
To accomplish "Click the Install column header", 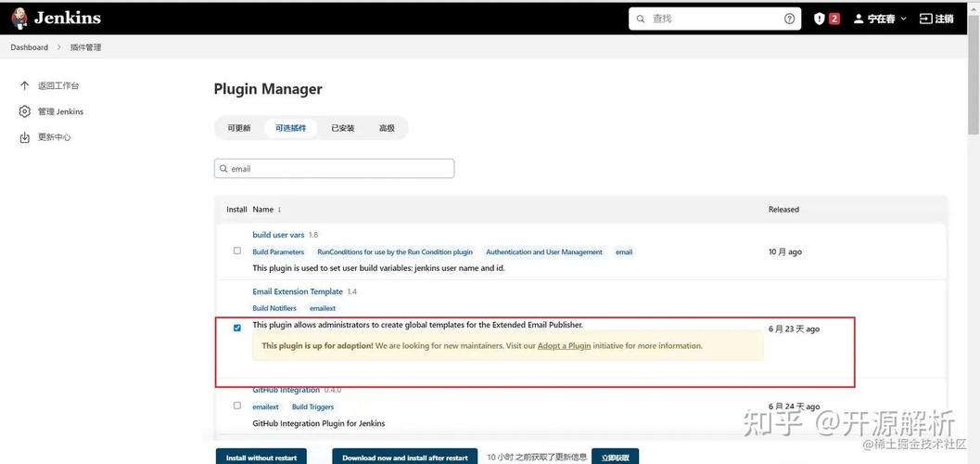I will click(236, 210).
